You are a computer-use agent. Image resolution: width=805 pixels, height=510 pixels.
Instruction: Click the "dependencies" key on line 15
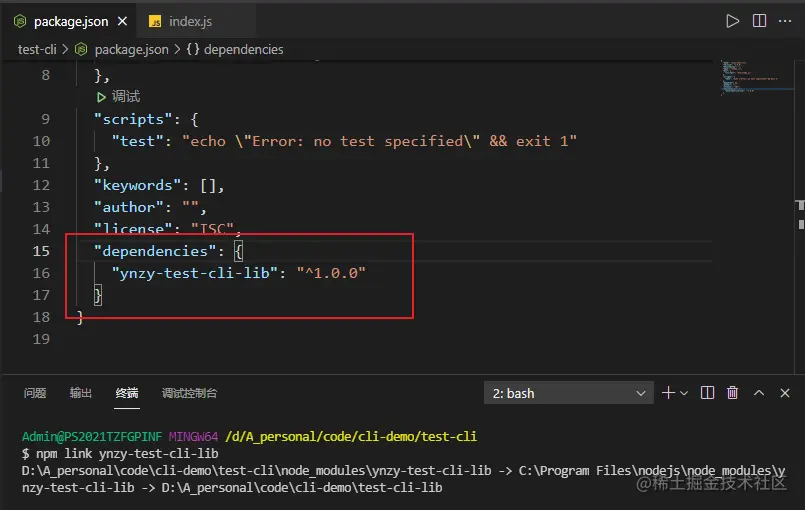(x=155, y=251)
